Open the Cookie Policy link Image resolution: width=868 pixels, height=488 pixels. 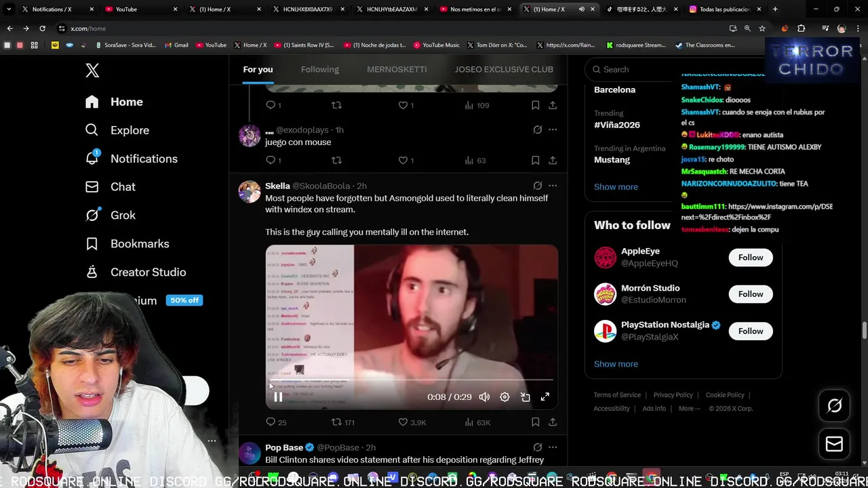point(725,395)
